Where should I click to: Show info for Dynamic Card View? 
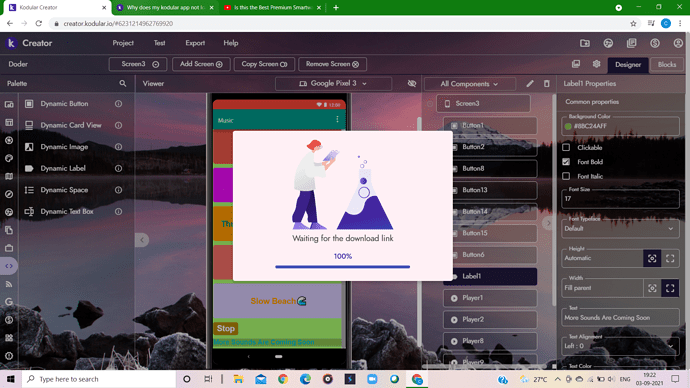(x=118, y=125)
